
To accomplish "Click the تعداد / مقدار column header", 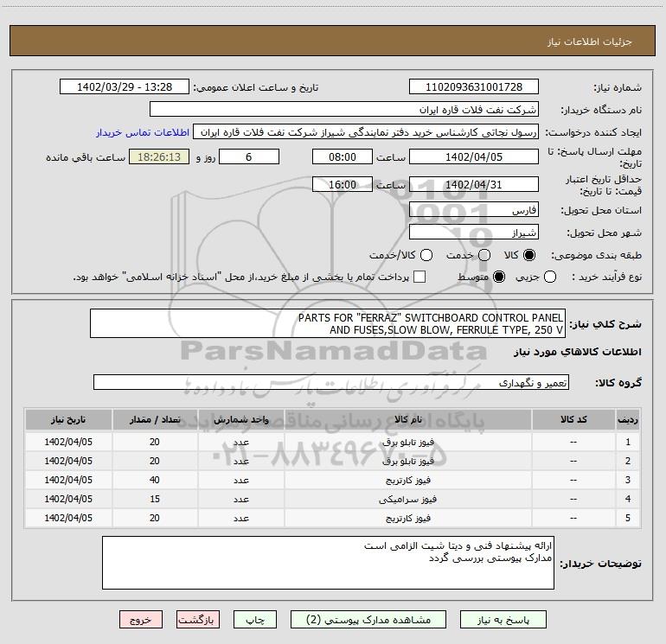I will [x=155, y=419].
